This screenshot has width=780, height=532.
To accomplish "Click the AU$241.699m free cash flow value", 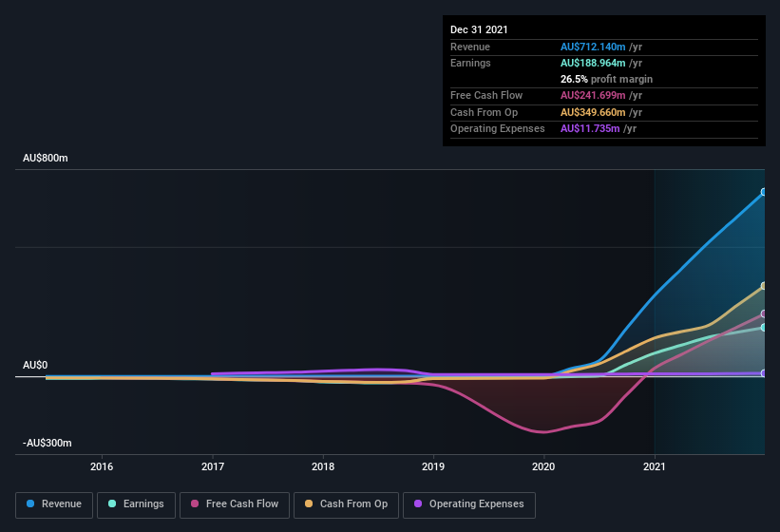I will [593, 95].
